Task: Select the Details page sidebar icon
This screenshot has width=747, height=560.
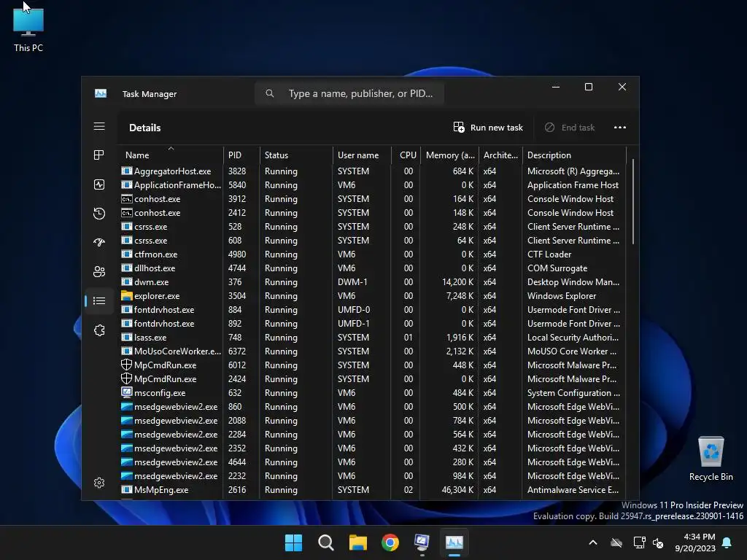Action: [x=99, y=300]
